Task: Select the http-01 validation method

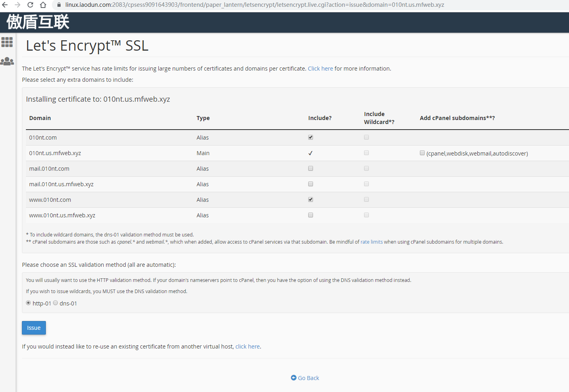Action: tap(28, 303)
